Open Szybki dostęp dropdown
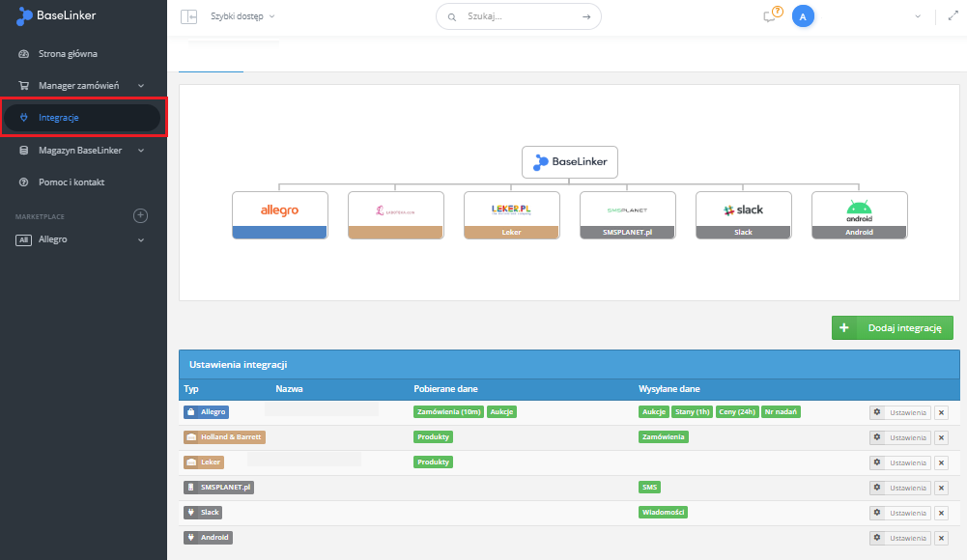This screenshot has height=560, width=967. (x=242, y=16)
